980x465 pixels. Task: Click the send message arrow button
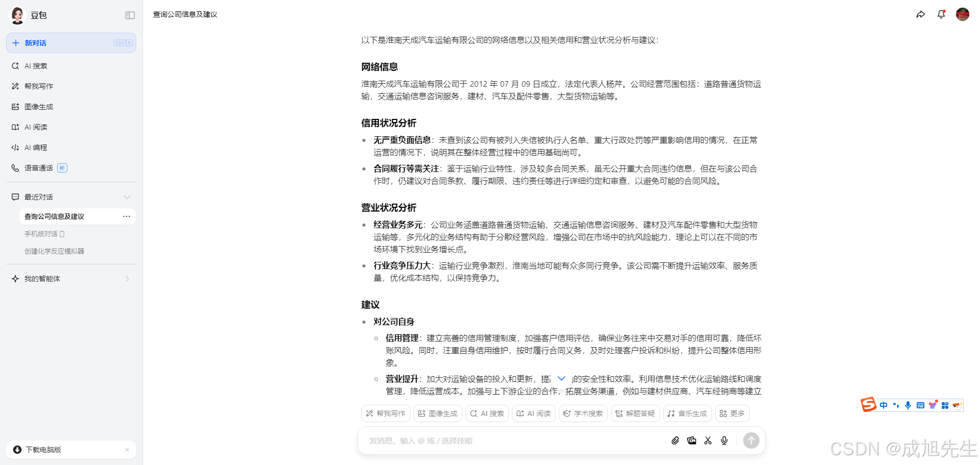pos(751,440)
